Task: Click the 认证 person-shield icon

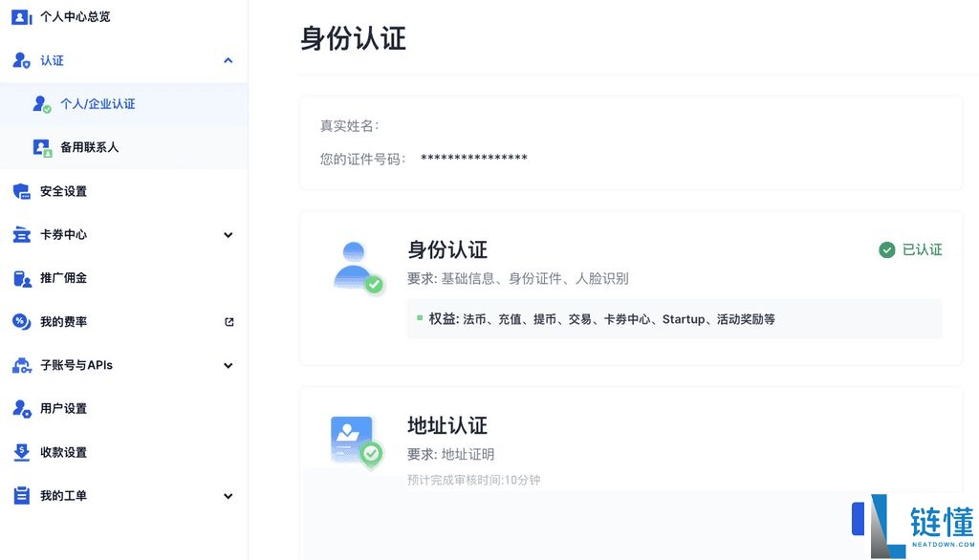Action: pos(21,60)
